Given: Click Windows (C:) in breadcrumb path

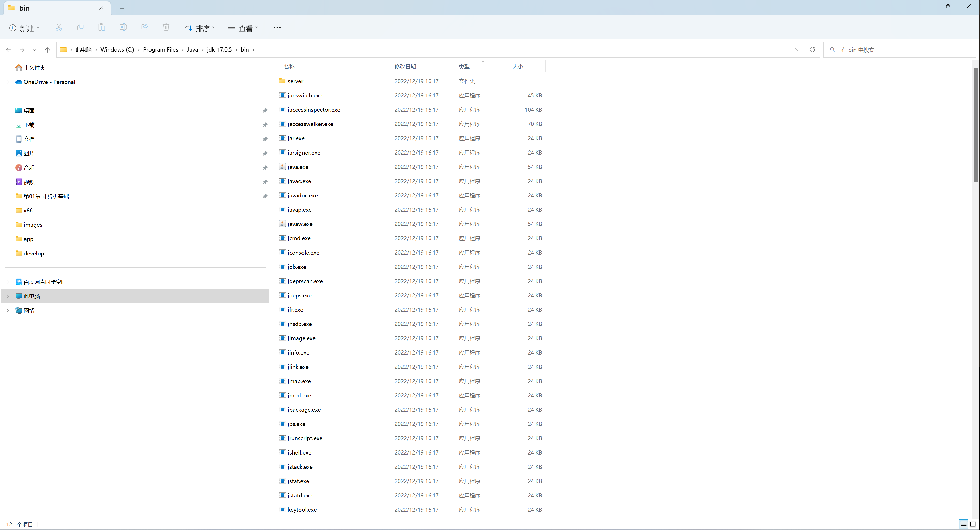Looking at the screenshot, I should pos(117,49).
